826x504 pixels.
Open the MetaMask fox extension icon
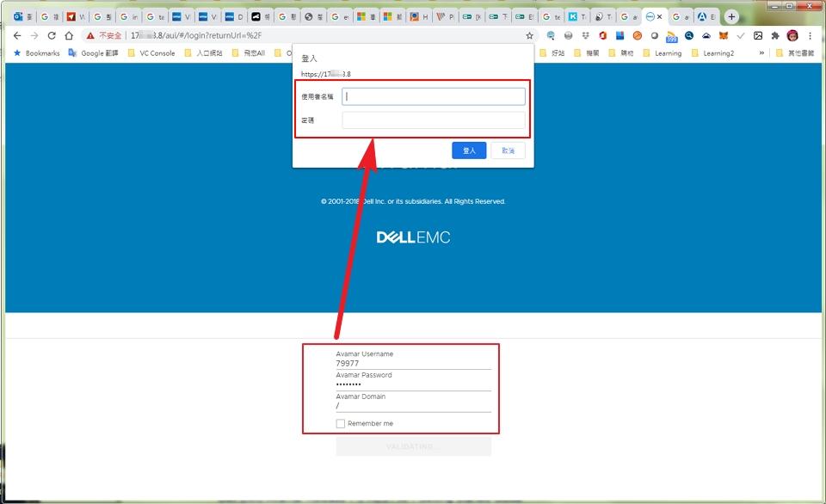pyautogui.click(x=724, y=35)
